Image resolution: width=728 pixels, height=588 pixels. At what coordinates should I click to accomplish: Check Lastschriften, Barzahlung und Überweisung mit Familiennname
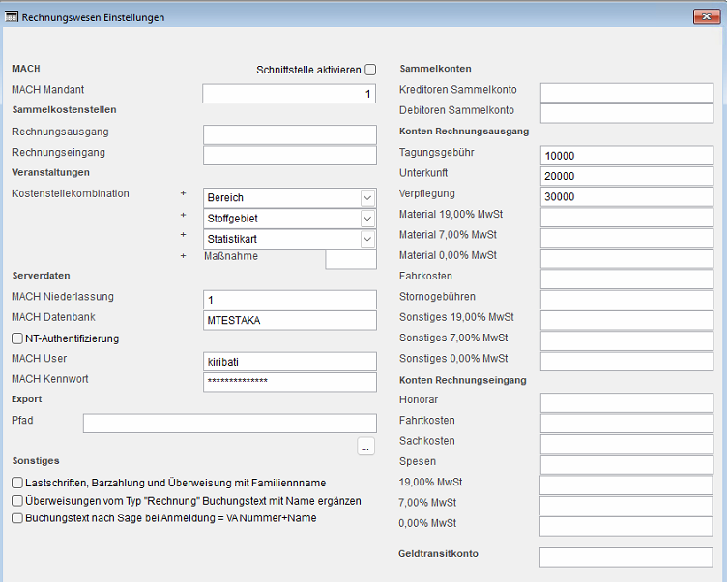(x=17, y=483)
